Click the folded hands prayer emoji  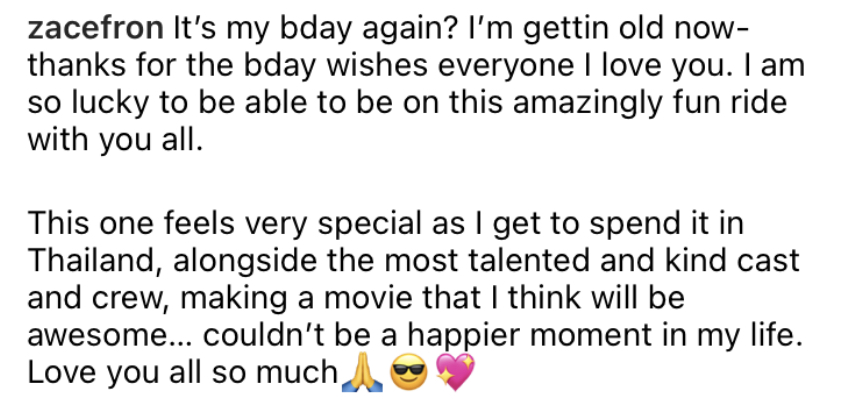coord(361,375)
